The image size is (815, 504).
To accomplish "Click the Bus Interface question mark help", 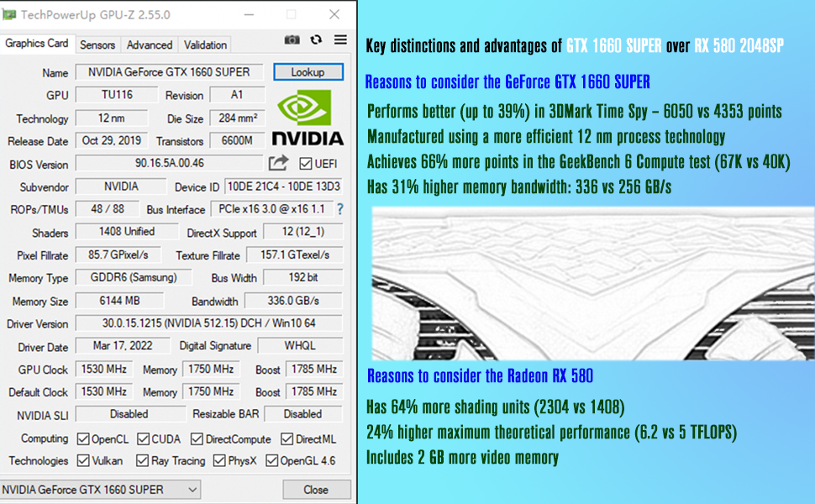I will point(340,209).
